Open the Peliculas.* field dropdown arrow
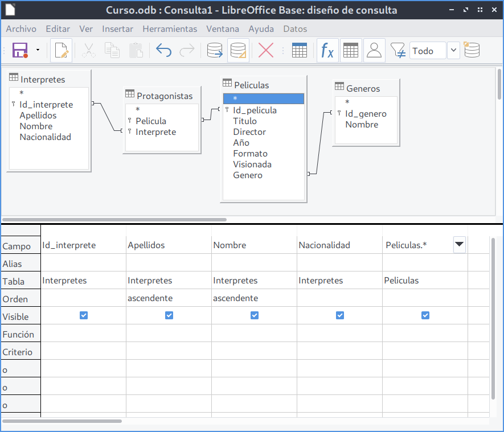Image resolution: width=504 pixels, height=432 pixels. (460, 245)
